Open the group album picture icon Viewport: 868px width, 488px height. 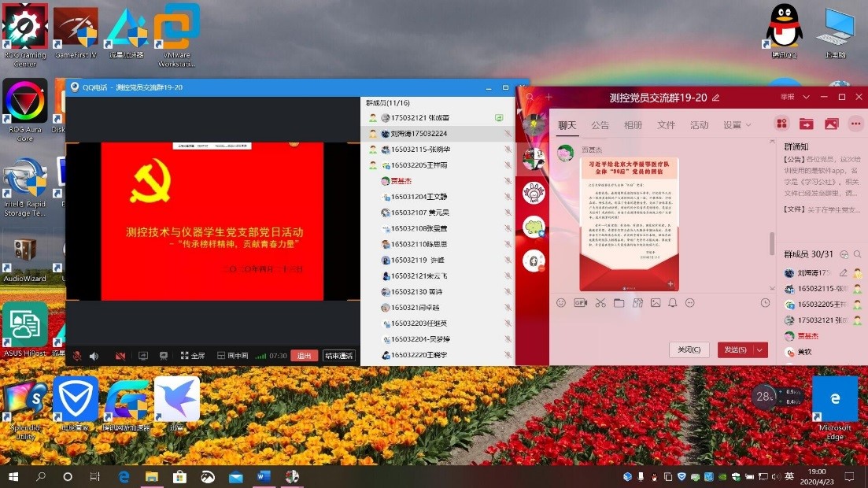tap(831, 124)
